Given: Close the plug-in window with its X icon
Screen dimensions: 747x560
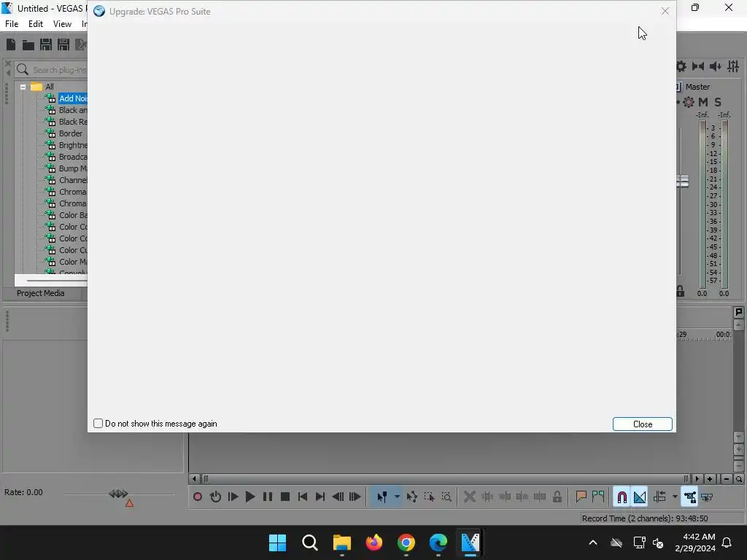Looking at the screenshot, I should (7, 63).
